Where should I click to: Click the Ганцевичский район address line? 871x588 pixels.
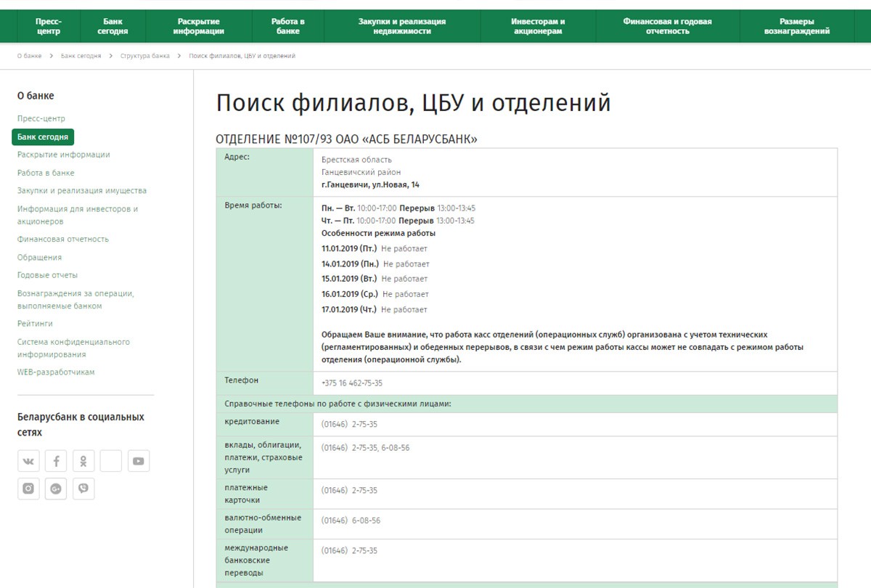coord(361,172)
